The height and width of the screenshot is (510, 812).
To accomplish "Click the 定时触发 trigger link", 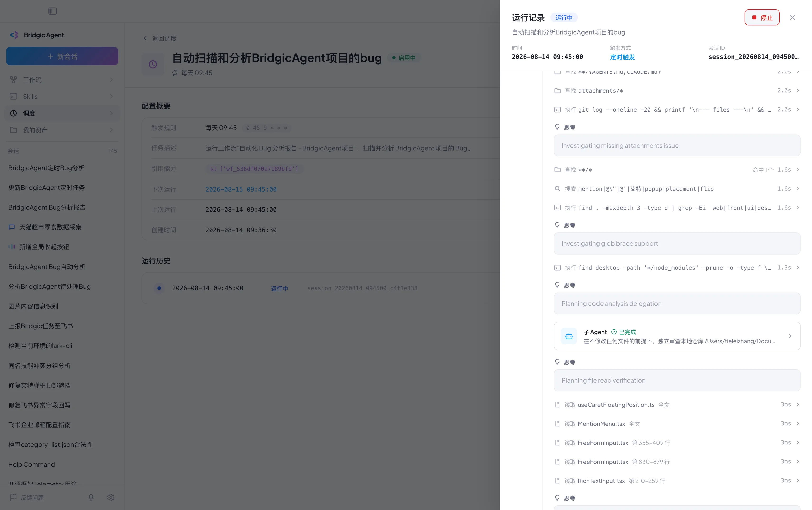I will tap(622, 57).
